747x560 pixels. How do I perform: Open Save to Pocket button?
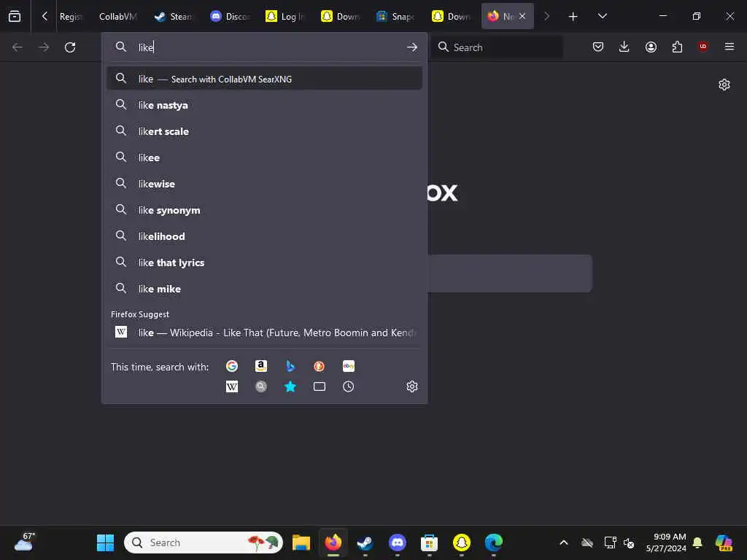[x=598, y=47]
